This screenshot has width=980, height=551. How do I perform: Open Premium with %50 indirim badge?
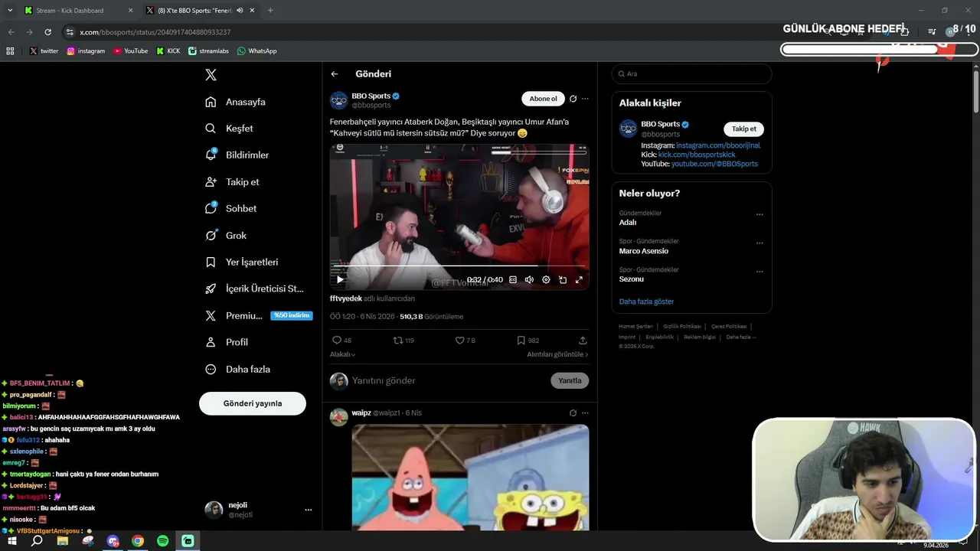[259, 315]
